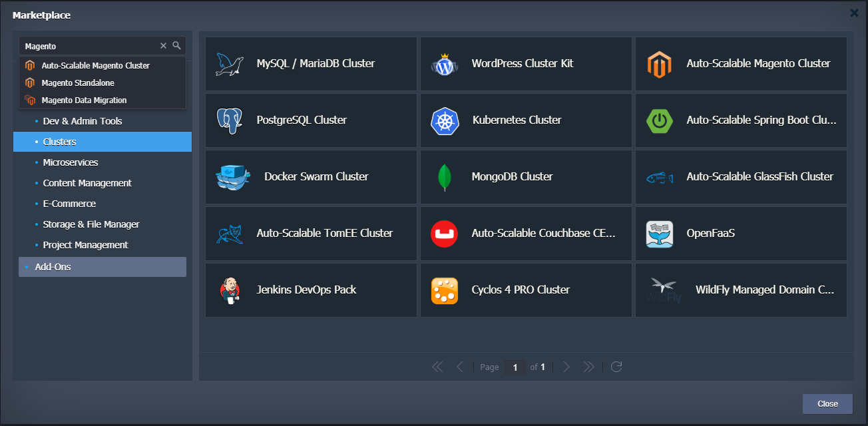Click the Spring Boot power icon
This screenshot has width=868, height=426.
point(660,120)
